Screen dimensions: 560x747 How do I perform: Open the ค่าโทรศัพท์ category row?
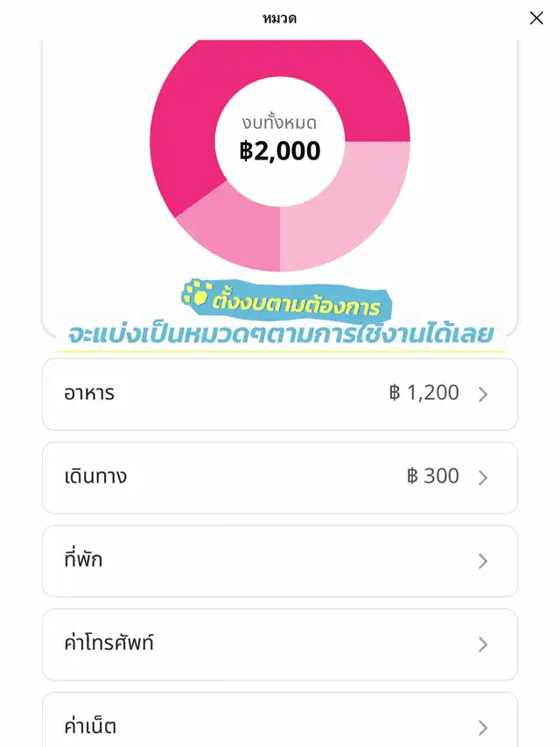tap(280, 645)
